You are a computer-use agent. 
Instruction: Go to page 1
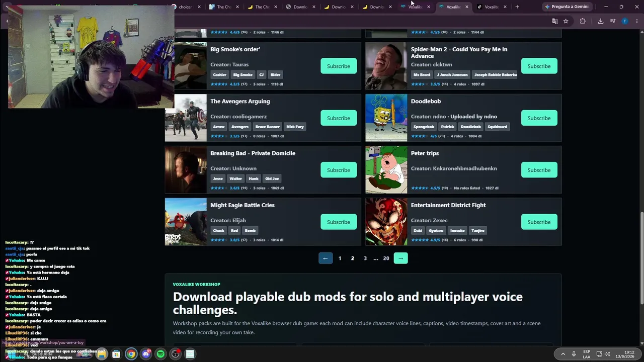point(340,258)
